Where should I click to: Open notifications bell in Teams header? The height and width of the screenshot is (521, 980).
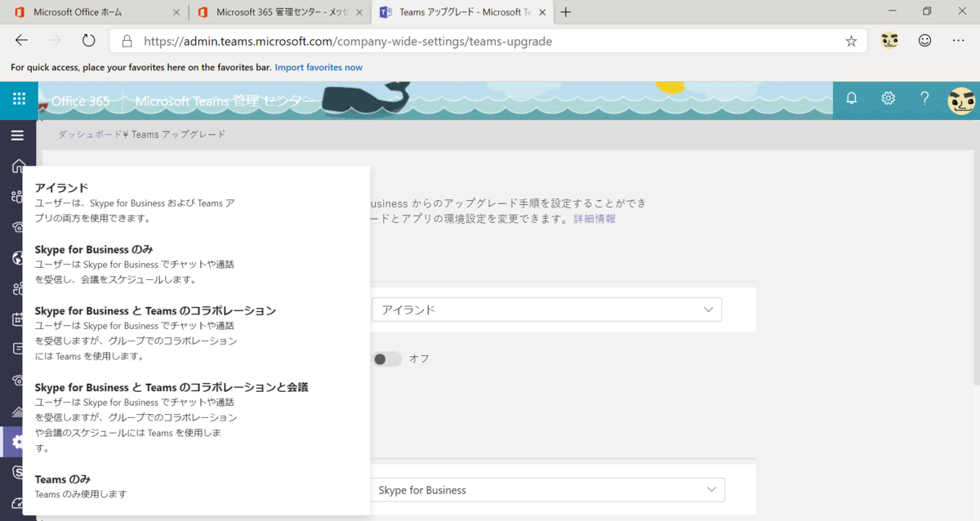point(852,99)
